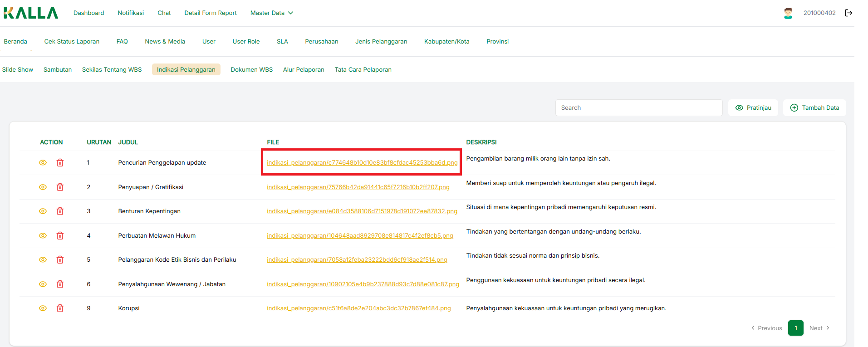This screenshot has height=347, width=868.
Task: Open the Jenis Pelanggaran menu
Action: point(381,41)
